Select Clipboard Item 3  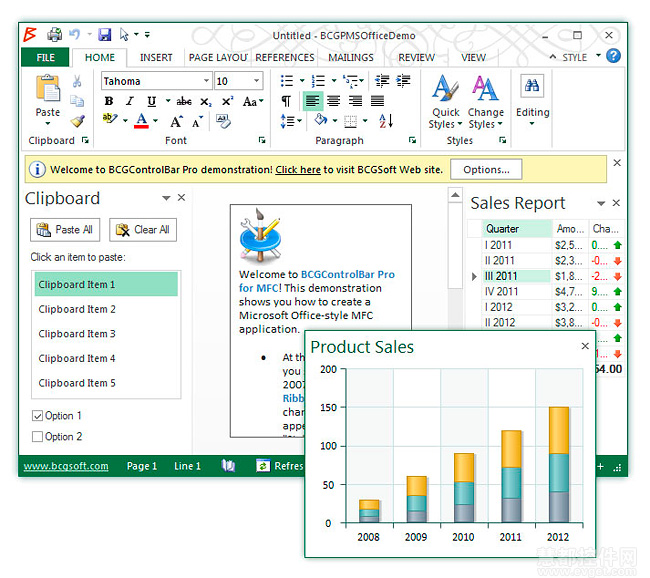click(106, 334)
